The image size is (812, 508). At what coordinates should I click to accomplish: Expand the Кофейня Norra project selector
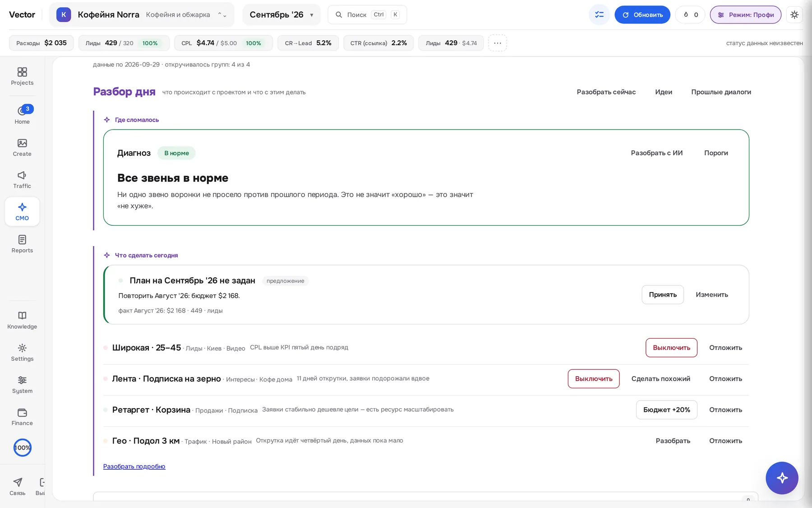(142, 15)
